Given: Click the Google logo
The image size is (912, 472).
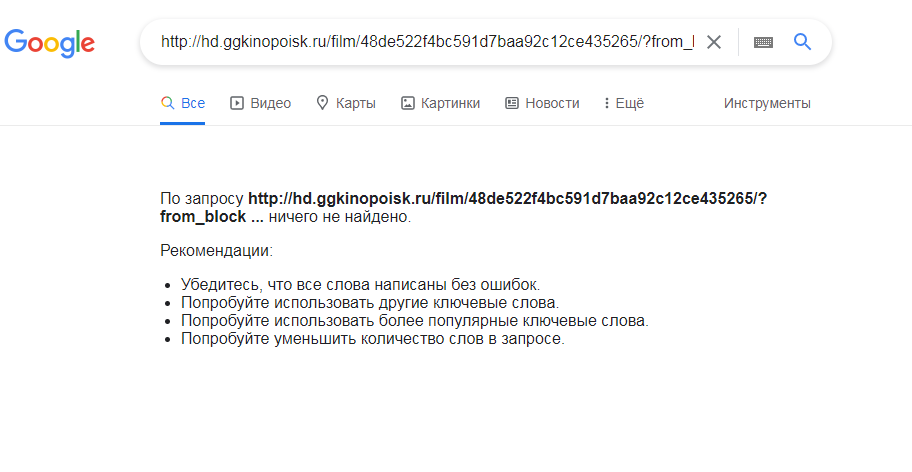Looking at the screenshot, I should coord(49,43).
